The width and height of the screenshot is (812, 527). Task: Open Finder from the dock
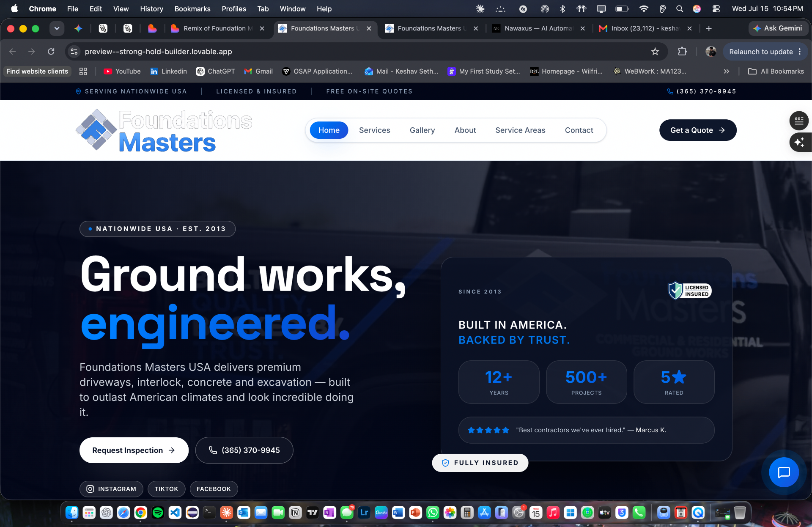pyautogui.click(x=72, y=513)
